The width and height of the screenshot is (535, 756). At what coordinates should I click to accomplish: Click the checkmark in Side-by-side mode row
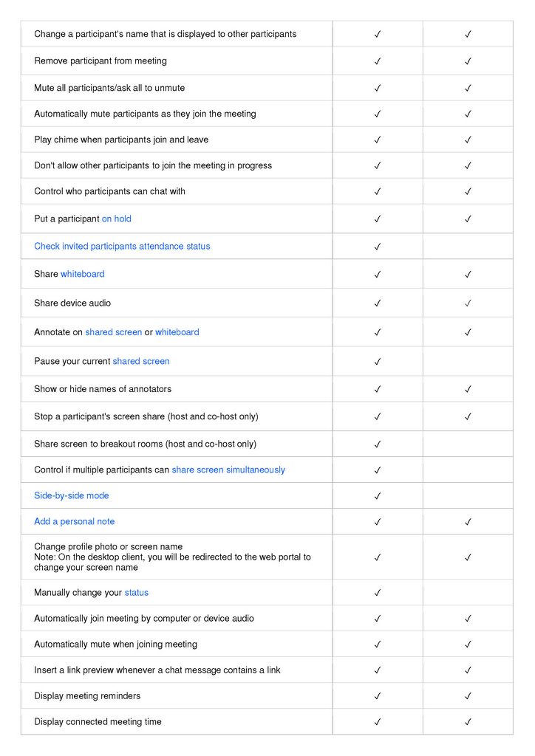click(x=378, y=496)
